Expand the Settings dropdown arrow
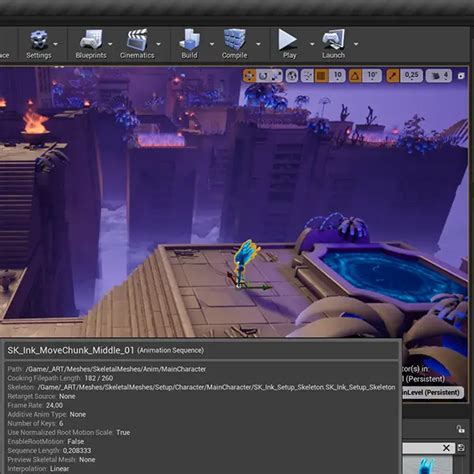 pos(56,44)
